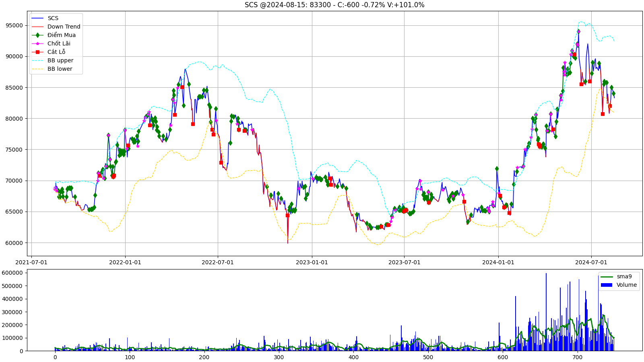This screenshot has width=644, height=362.
Task: Click the 2022-07-01 date axis label
Action: (x=218, y=262)
